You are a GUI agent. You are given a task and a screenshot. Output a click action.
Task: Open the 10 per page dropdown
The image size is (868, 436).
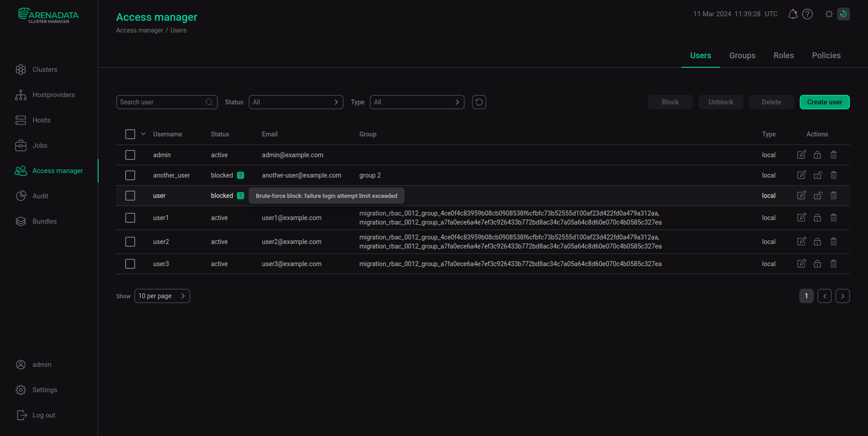[162, 296]
